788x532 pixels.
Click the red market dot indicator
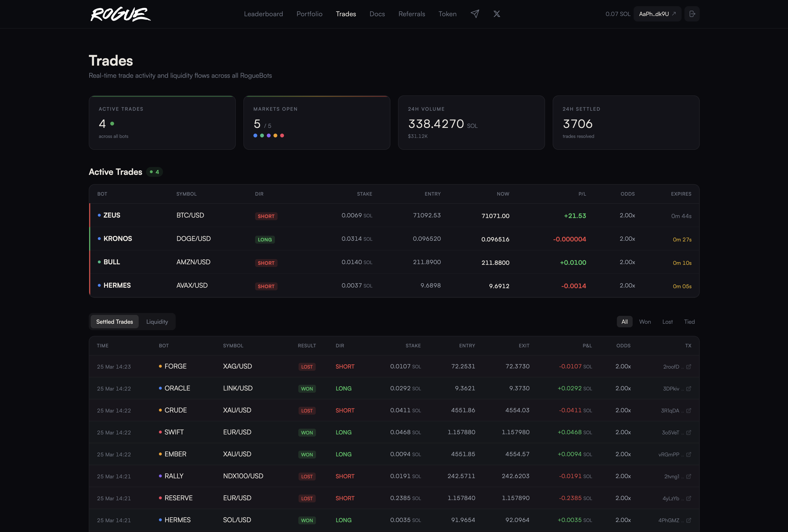point(282,136)
